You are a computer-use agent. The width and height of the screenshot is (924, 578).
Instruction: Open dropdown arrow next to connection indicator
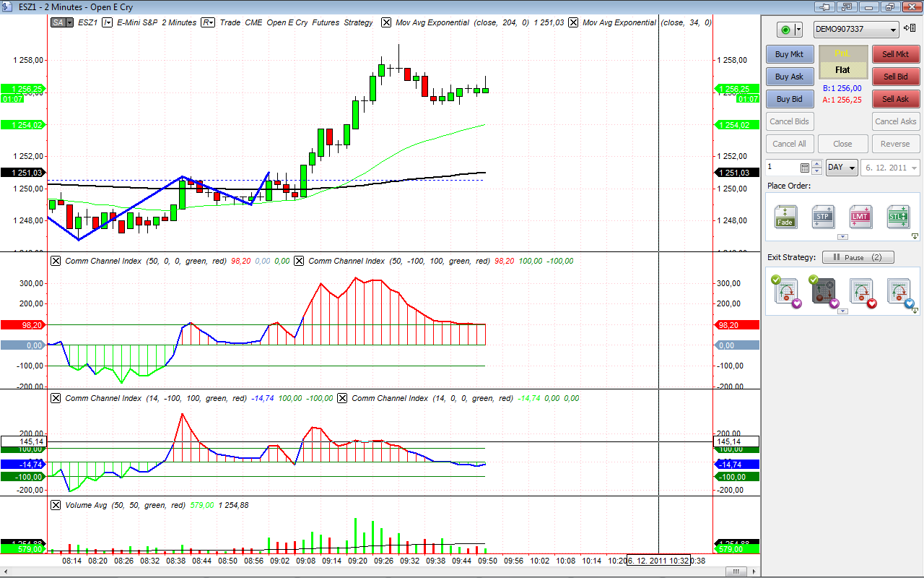click(797, 30)
